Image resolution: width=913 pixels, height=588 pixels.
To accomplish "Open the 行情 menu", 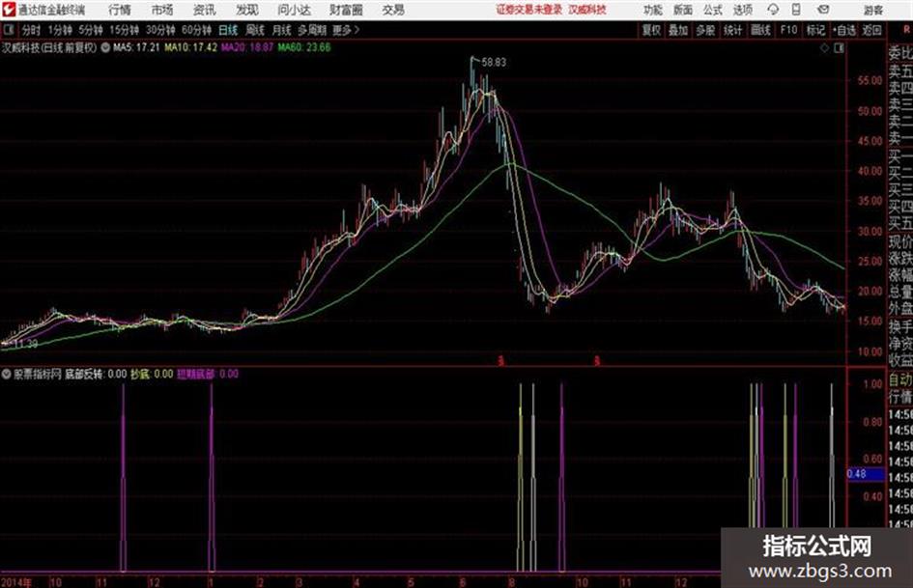I will (120, 10).
